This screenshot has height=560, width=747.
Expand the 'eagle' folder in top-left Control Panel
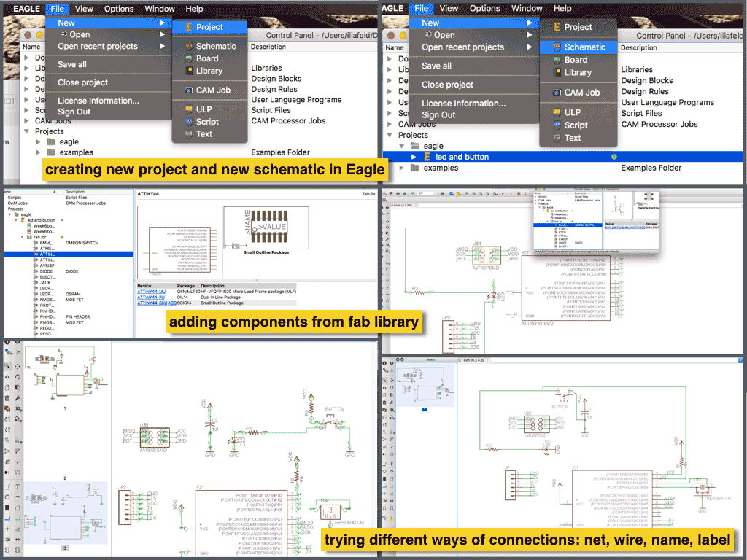[38, 142]
